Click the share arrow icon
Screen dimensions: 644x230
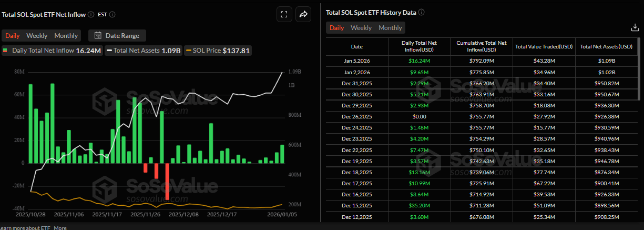303,15
